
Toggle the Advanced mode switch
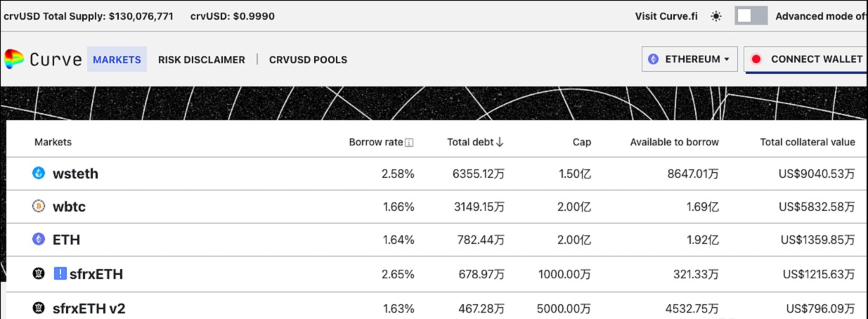(751, 16)
